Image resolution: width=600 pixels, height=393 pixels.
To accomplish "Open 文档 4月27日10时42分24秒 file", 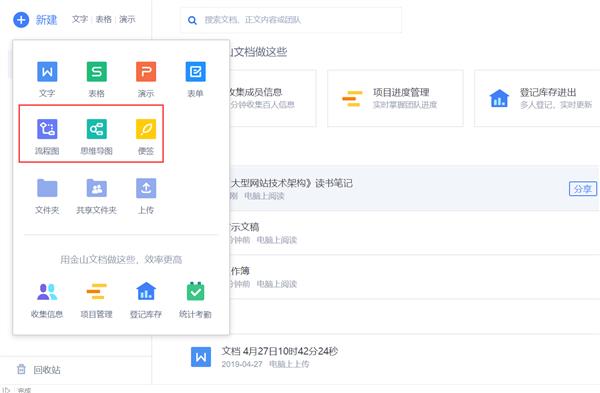I will pos(280,351).
